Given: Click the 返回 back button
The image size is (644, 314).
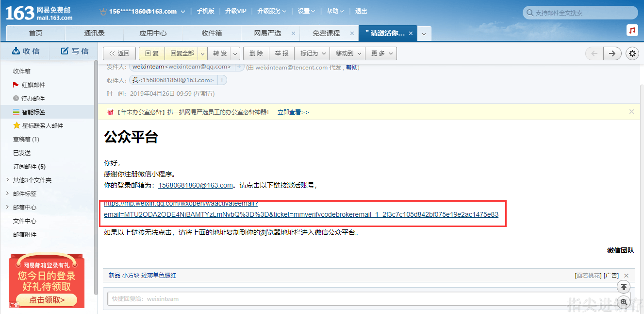Looking at the screenshot, I should (x=119, y=53).
